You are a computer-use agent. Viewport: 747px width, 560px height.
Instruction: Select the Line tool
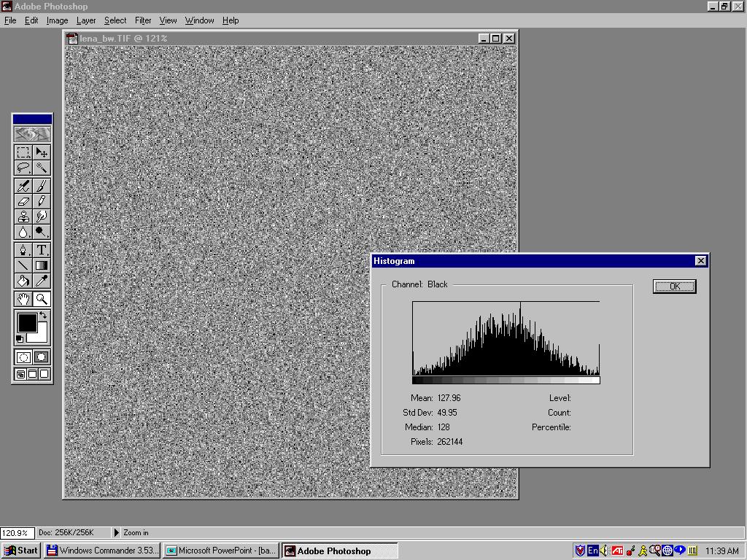23,265
